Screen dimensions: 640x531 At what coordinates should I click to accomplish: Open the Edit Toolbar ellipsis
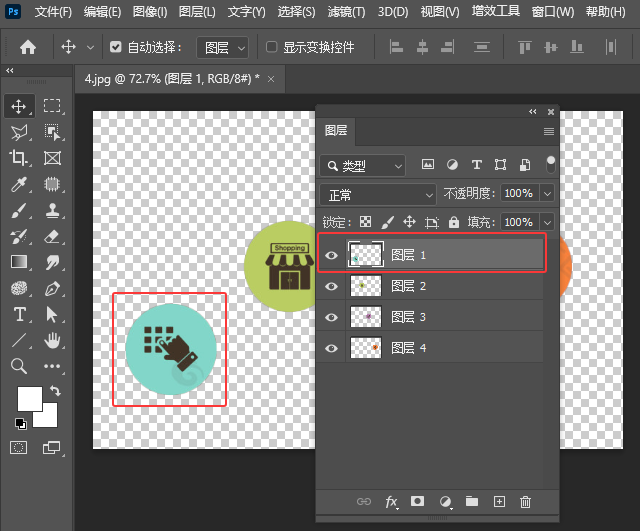pos(52,366)
